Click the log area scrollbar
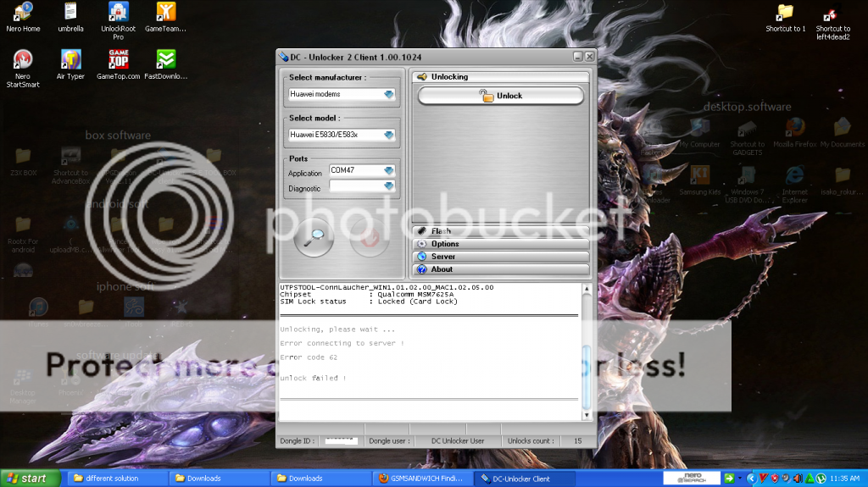Image resolution: width=868 pixels, height=487 pixels. coord(586,364)
